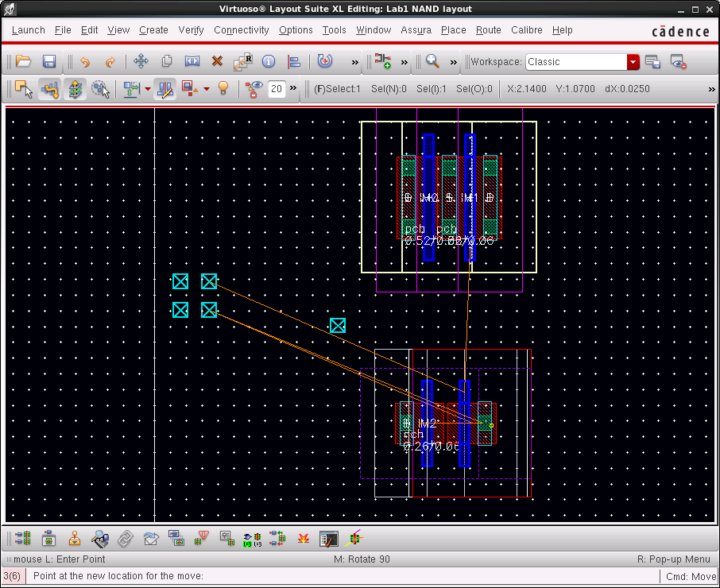
Task: Toggle the pencil ruler edit icon
Action: click(x=165, y=88)
